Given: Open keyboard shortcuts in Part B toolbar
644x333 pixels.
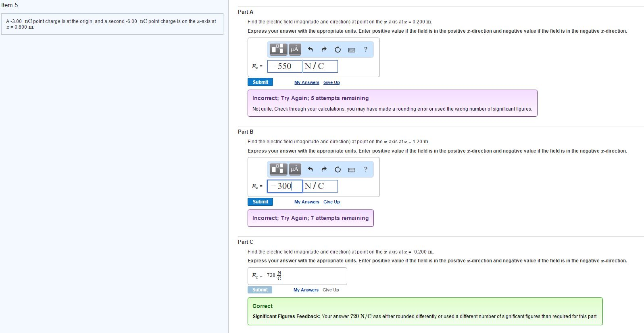Looking at the screenshot, I should pos(352,170).
